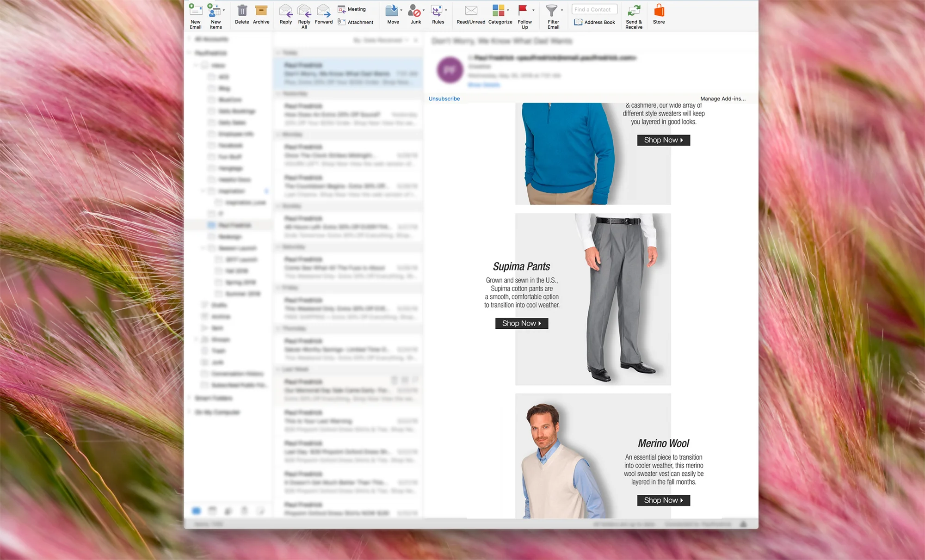The height and width of the screenshot is (560, 925).
Task: Open Manage Add-ins...
Action: (x=723, y=98)
